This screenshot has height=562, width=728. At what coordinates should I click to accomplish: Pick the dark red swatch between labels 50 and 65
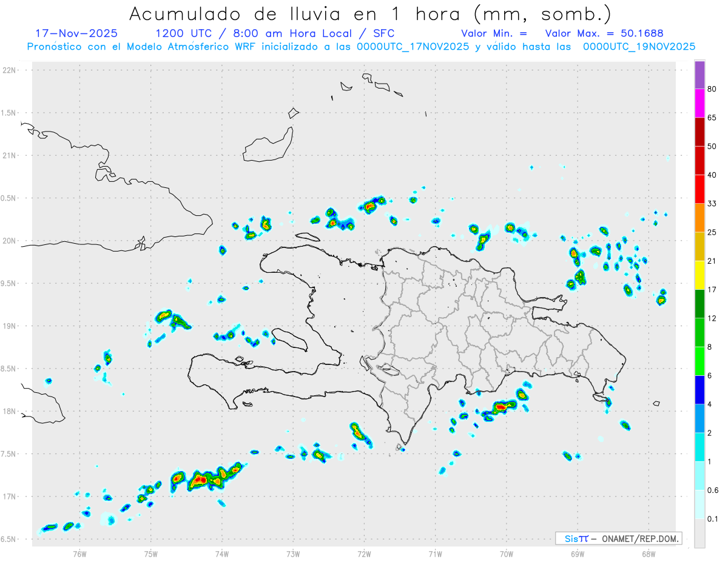[699, 132]
